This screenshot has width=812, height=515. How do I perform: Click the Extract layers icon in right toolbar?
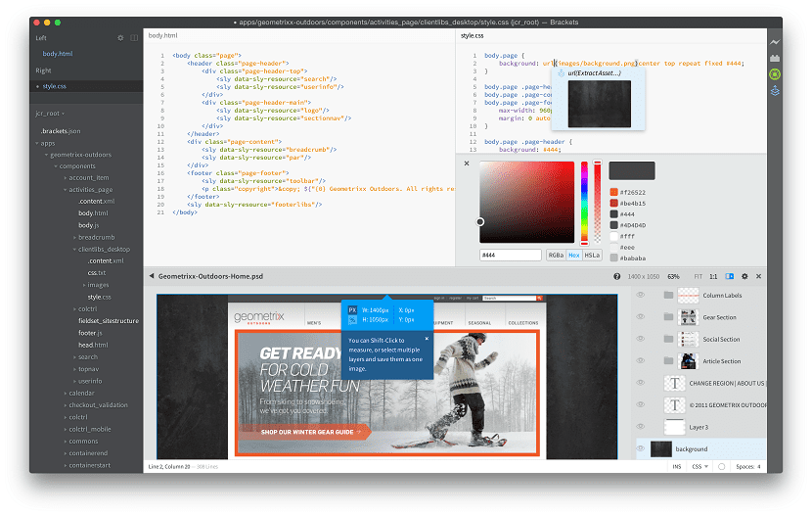click(x=775, y=91)
